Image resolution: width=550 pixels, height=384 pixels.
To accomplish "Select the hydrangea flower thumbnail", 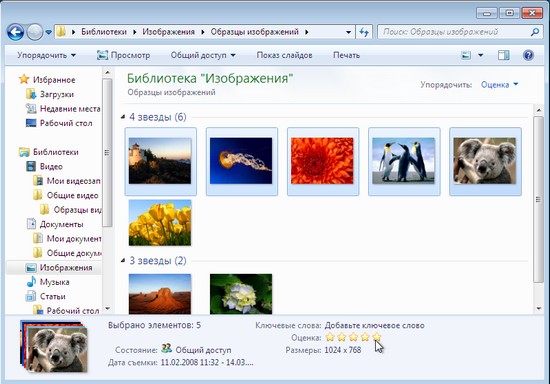I will pos(241,294).
